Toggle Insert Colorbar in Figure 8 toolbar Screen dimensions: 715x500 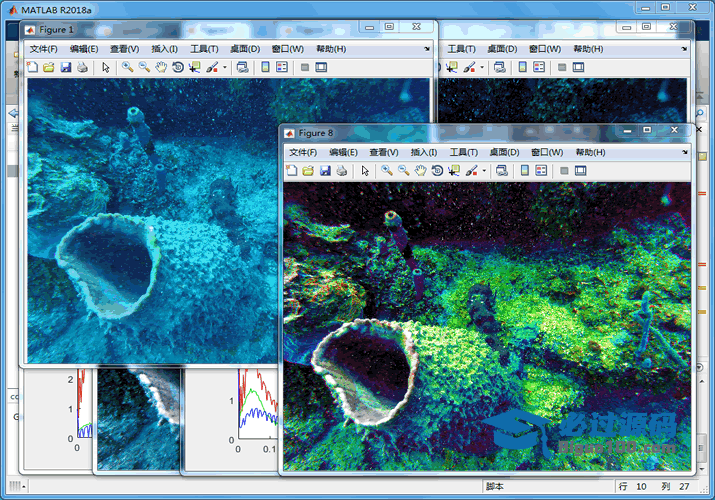pos(523,171)
